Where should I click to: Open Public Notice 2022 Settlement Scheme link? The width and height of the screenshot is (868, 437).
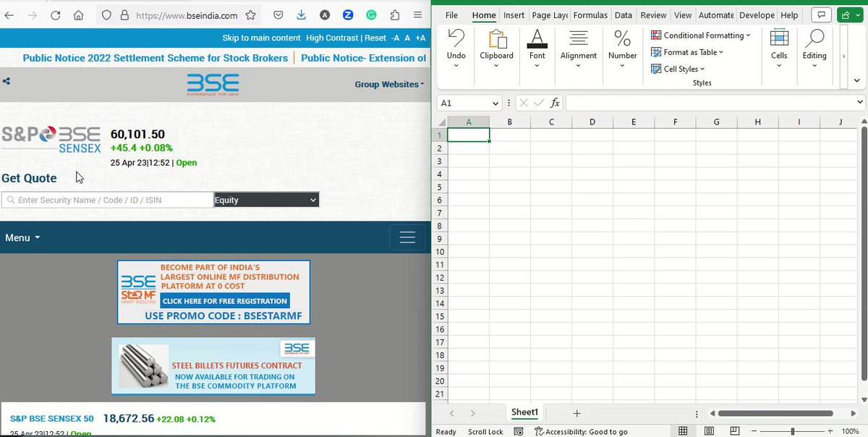coord(156,58)
